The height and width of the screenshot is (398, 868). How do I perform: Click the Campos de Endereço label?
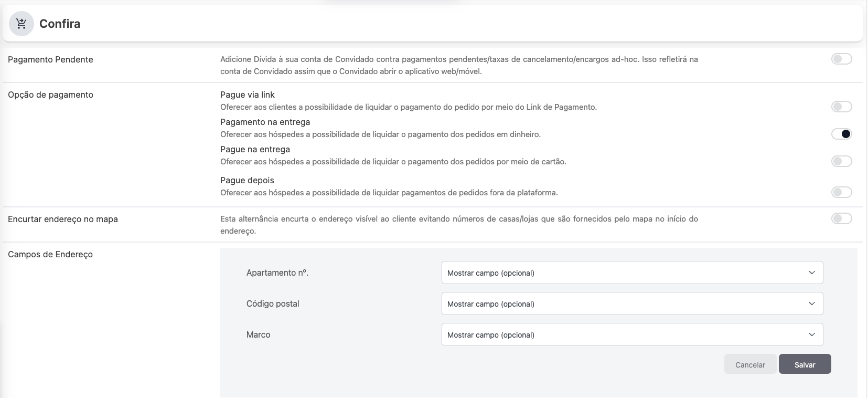click(50, 255)
